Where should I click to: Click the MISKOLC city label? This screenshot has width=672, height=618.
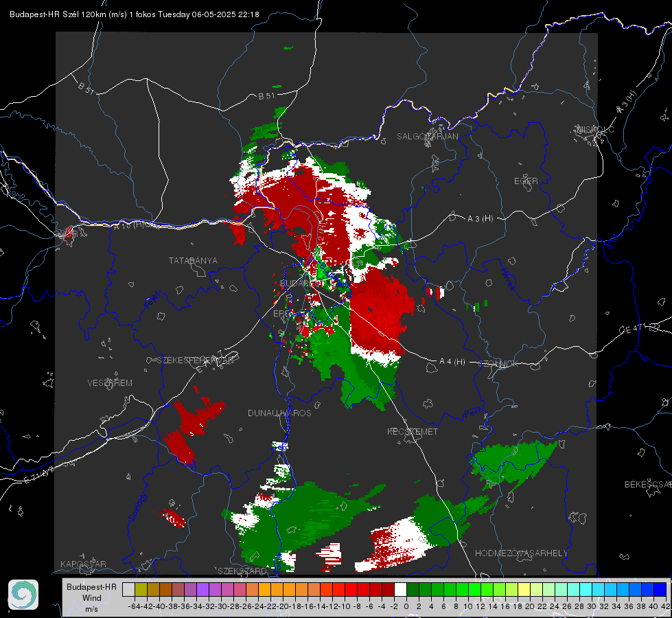click(595, 129)
